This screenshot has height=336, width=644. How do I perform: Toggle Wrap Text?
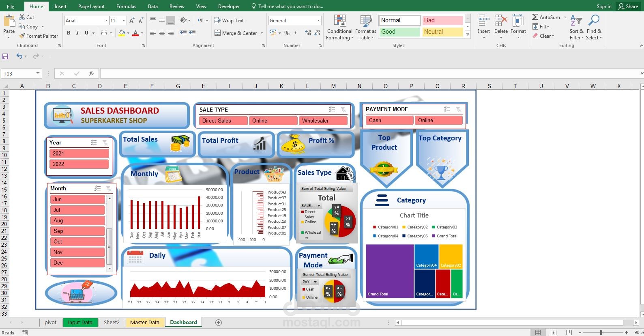pyautogui.click(x=229, y=20)
